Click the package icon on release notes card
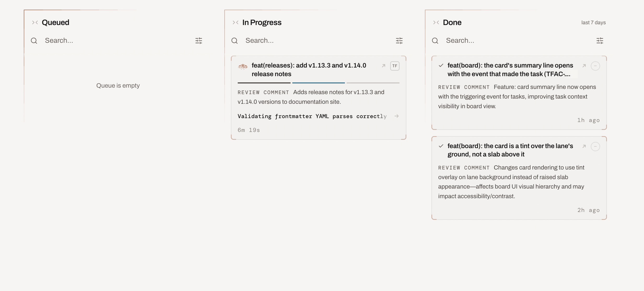This screenshot has width=644, height=291. pos(243,66)
